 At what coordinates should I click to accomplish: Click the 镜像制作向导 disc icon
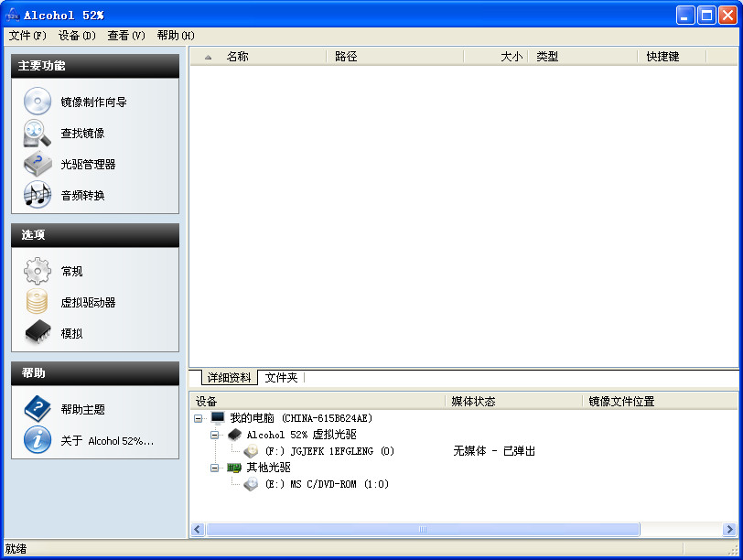pos(38,102)
